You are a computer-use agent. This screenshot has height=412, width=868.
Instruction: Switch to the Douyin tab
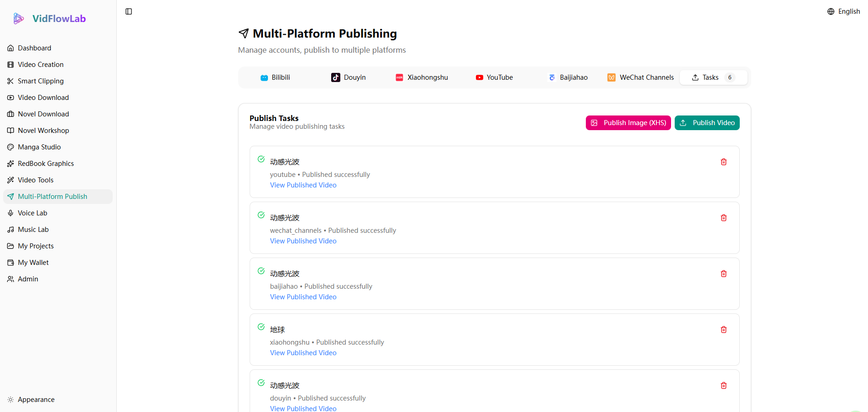pyautogui.click(x=349, y=77)
